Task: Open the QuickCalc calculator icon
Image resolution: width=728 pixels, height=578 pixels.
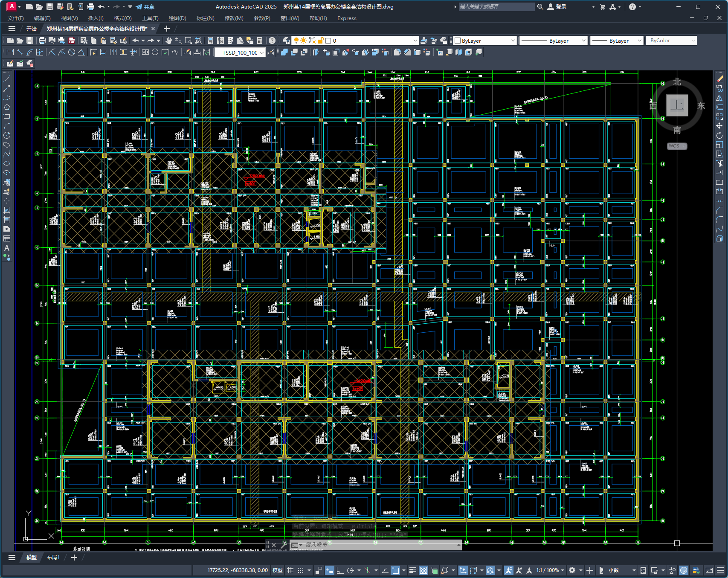Action: click(x=260, y=41)
